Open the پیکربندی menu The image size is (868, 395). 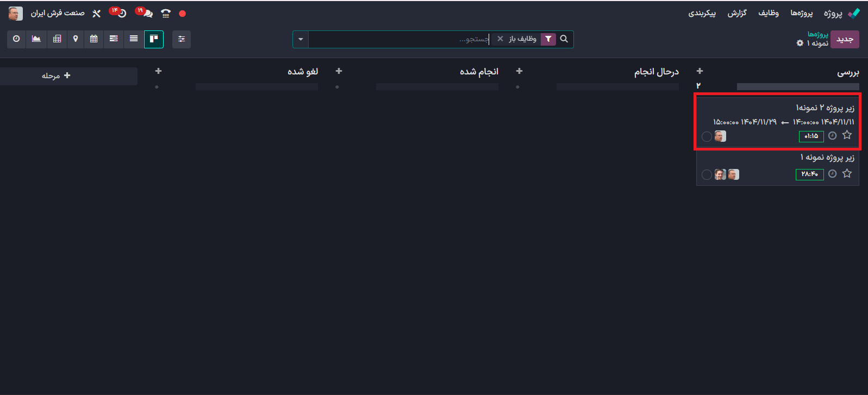tap(702, 13)
